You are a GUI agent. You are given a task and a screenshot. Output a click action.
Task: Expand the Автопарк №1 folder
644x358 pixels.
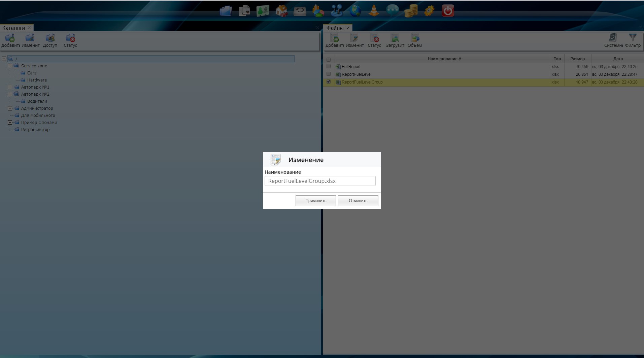10,87
